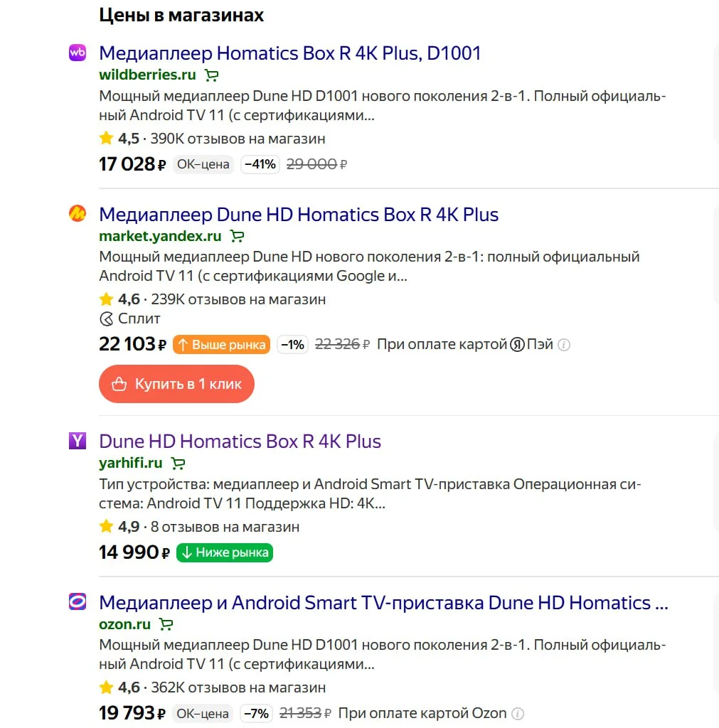Open the 'Медиаплеер и Android Smart TV-приставка' Ozon link

(x=383, y=602)
